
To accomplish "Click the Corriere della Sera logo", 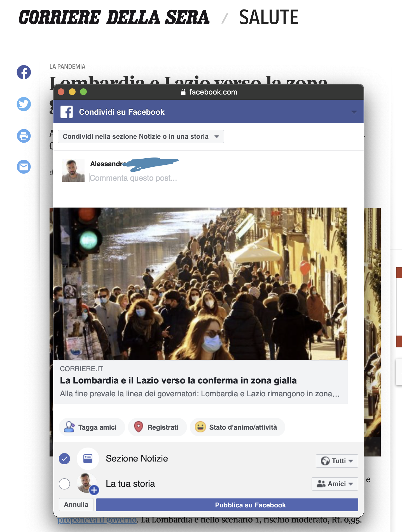I will [x=114, y=17].
